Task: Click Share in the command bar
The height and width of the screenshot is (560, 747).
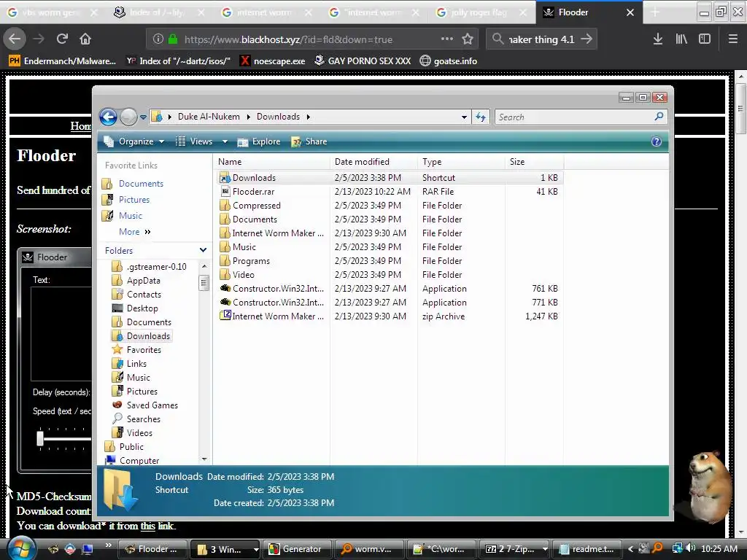Action: (x=309, y=141)
